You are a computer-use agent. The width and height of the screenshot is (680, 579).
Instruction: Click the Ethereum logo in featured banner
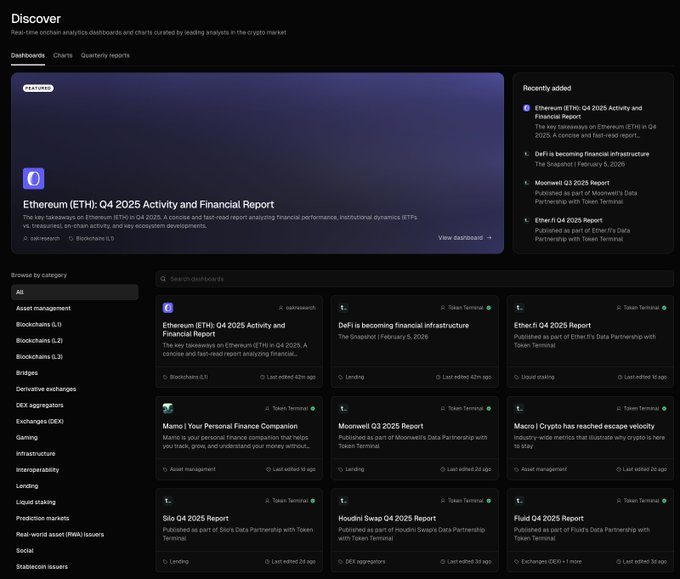pos(34,179)
